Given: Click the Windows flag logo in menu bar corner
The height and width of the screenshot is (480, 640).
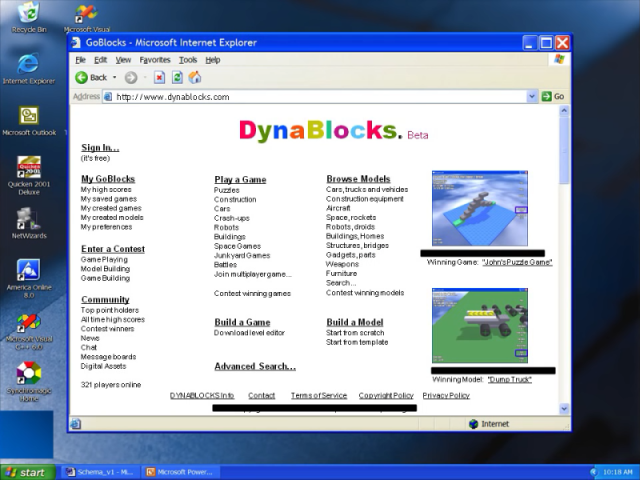Looking at the screenshot, I should (559, 60).
